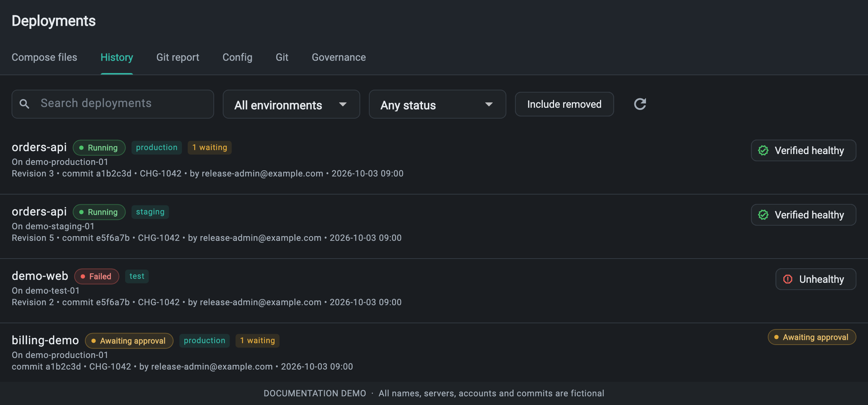Click the Deployments page heading

[54, 21]
